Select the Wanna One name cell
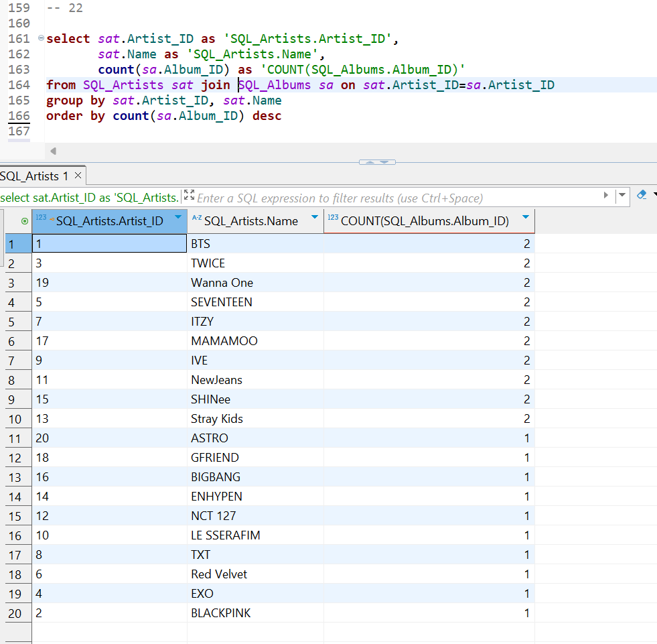Screen dimensions: 657x644 (255, 283)
